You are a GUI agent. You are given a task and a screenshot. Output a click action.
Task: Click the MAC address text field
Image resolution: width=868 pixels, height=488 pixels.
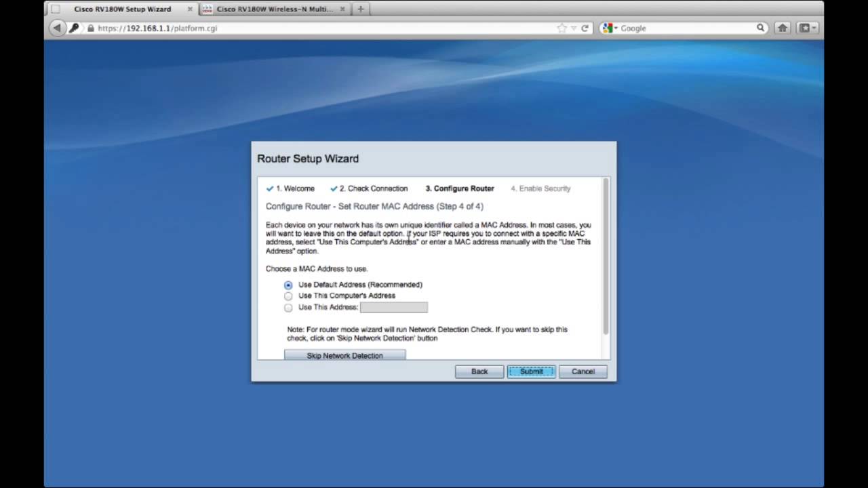click(x=394, y=308)
